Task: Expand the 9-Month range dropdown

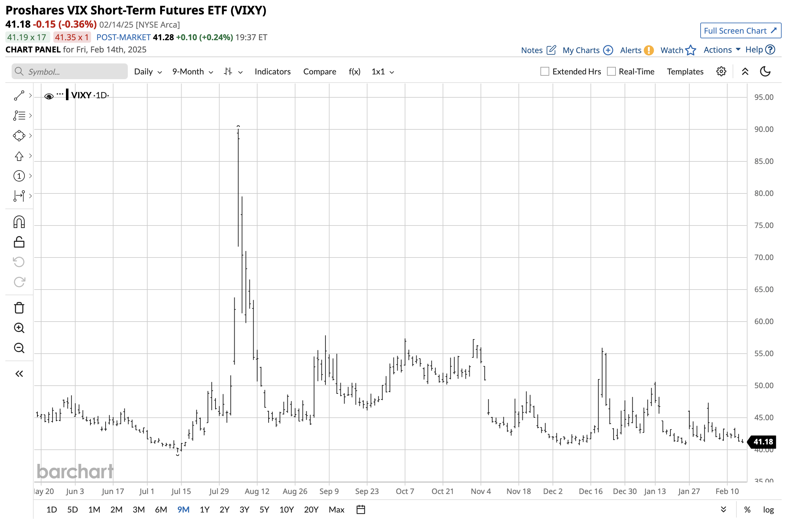Action: pos(192,71)
